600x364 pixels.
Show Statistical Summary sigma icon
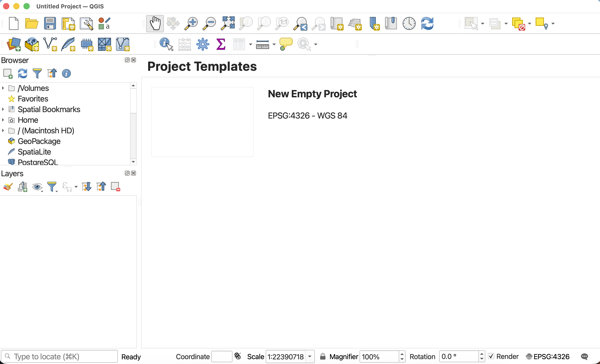pos(221,44)
